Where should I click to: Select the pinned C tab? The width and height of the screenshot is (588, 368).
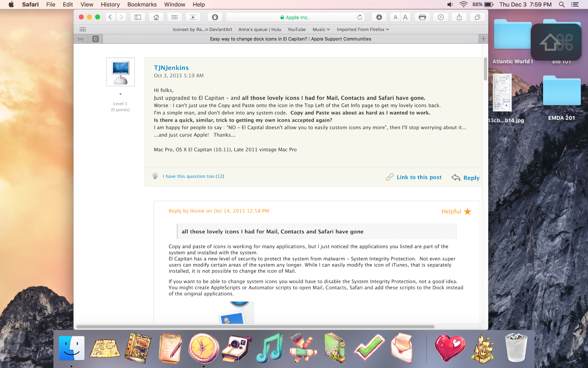pos(96,39)
